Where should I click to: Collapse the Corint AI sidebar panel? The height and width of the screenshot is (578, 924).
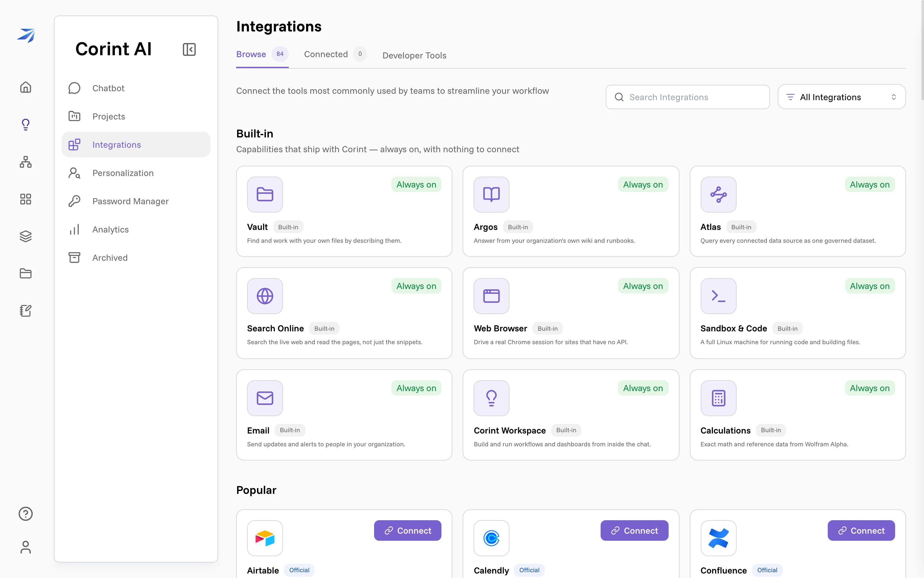[x=189, y=49]
